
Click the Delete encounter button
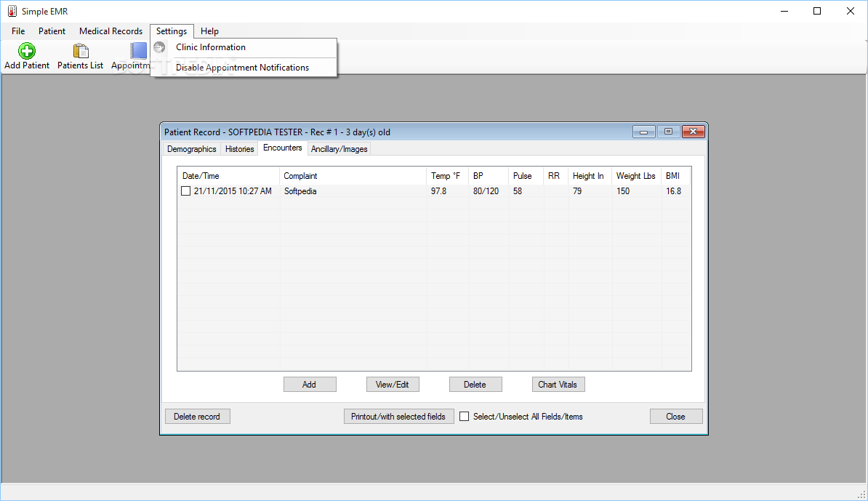click(475, 384)
